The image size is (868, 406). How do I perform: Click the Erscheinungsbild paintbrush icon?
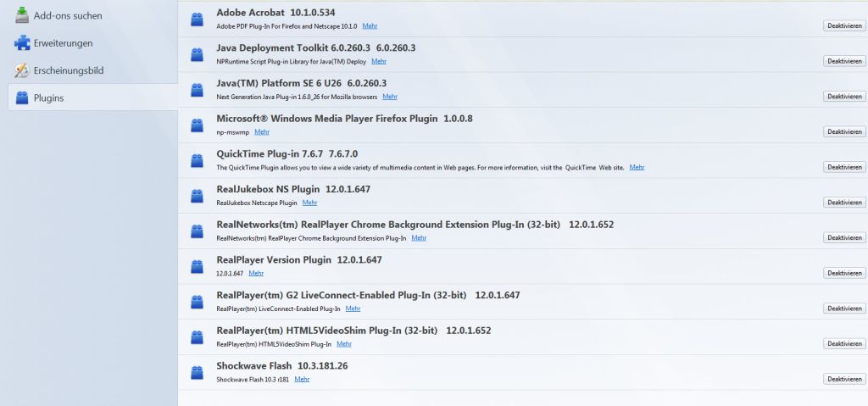[x=22, y=70]
